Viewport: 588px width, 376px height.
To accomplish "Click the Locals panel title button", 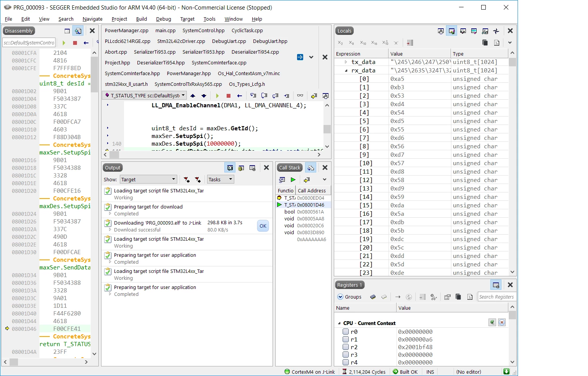I will pyautogui.click(x=344, y=31).
